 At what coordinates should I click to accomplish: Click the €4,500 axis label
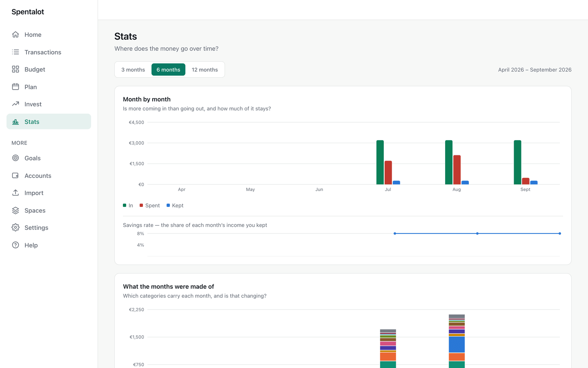(136, 122)
